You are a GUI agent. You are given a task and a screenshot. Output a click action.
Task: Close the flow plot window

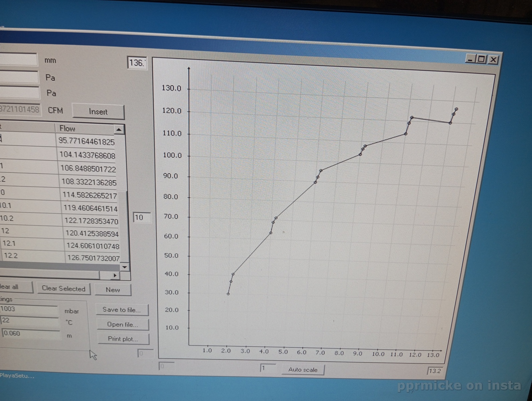(x=493, y=59)
